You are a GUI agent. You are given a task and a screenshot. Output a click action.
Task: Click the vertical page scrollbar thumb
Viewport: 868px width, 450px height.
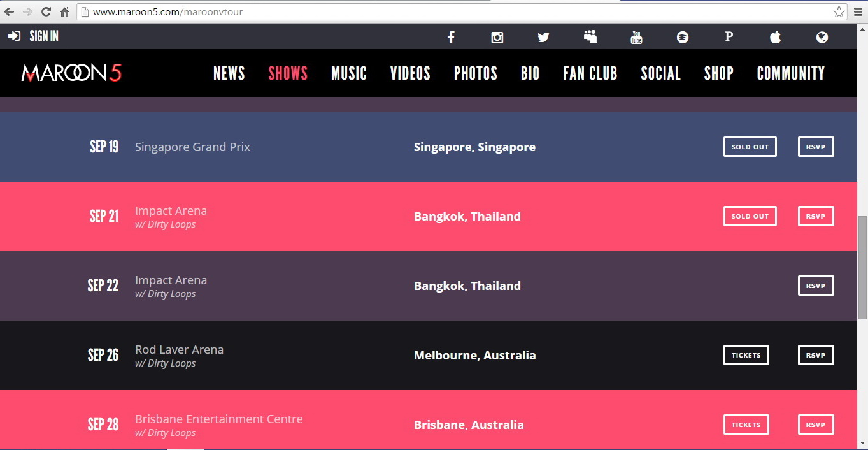(862, 267)
